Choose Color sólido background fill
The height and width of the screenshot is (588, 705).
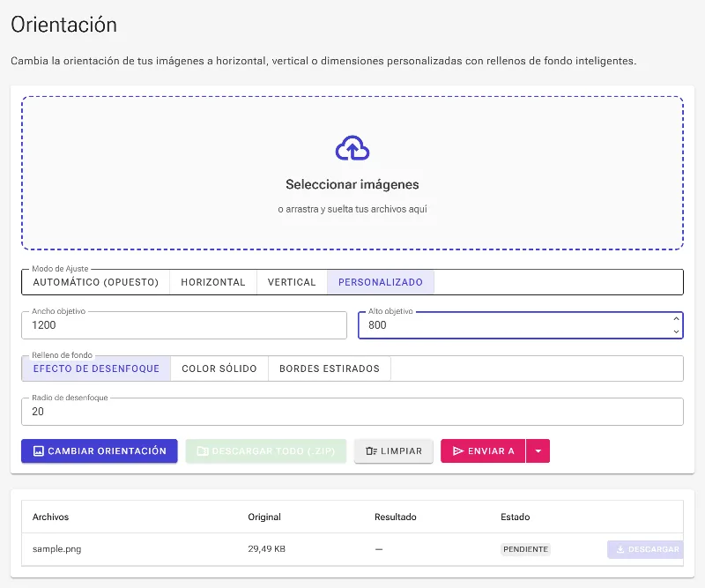coord(219,368)
